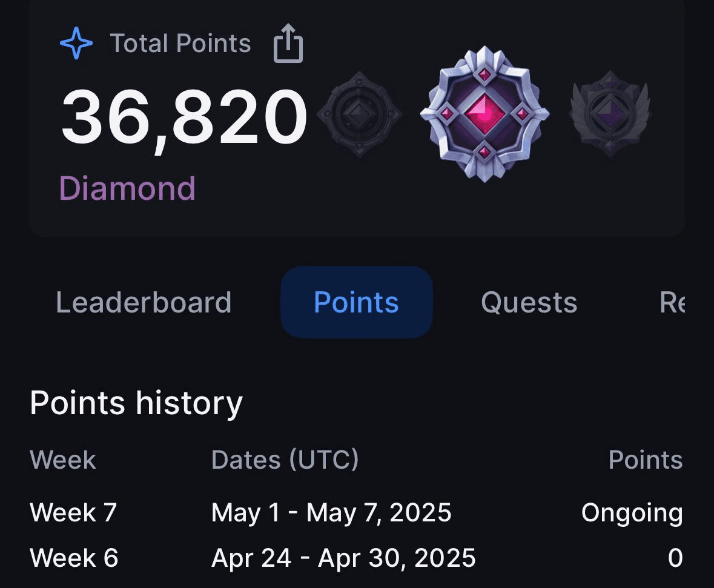
Task: Select the glowing Diamond rank badge
Action: 484,114
